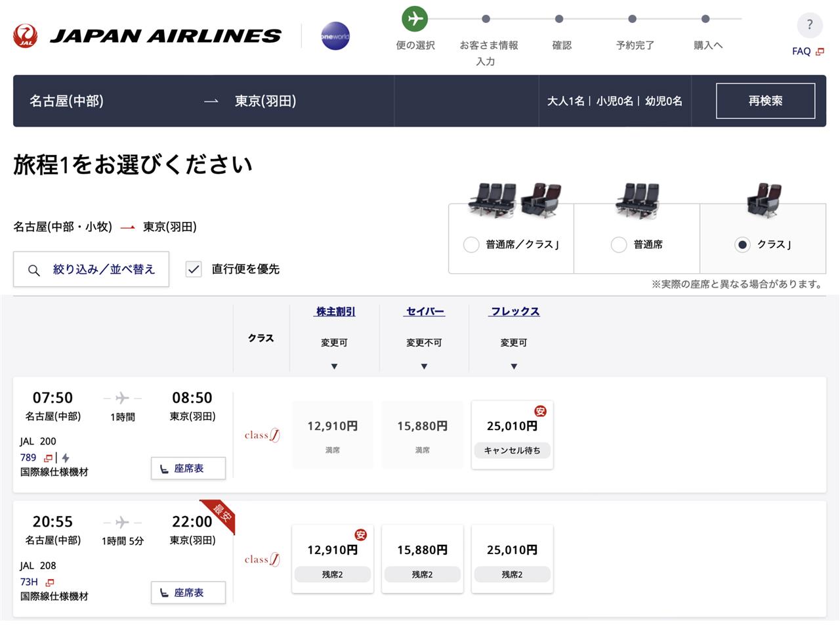Click 国際線仕様機材 text under JAL 200
The width and height of the screenshot is (840, 627).
pyautogui.click(x=54, y=472)
